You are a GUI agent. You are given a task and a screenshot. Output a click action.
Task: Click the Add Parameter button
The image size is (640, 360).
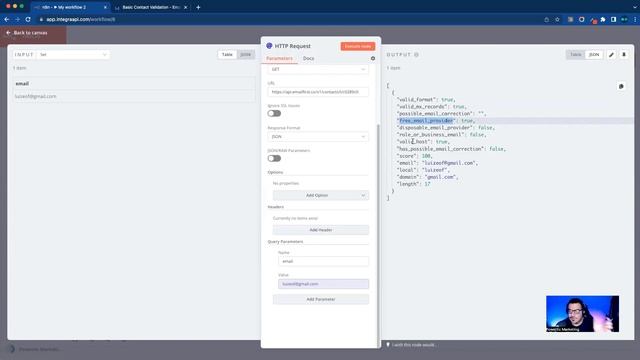click(x=320, y=299)
